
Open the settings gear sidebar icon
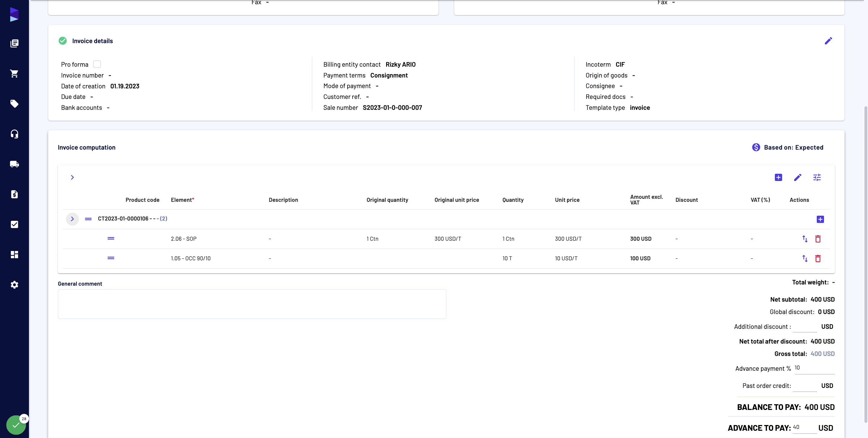tap(14, 284)
